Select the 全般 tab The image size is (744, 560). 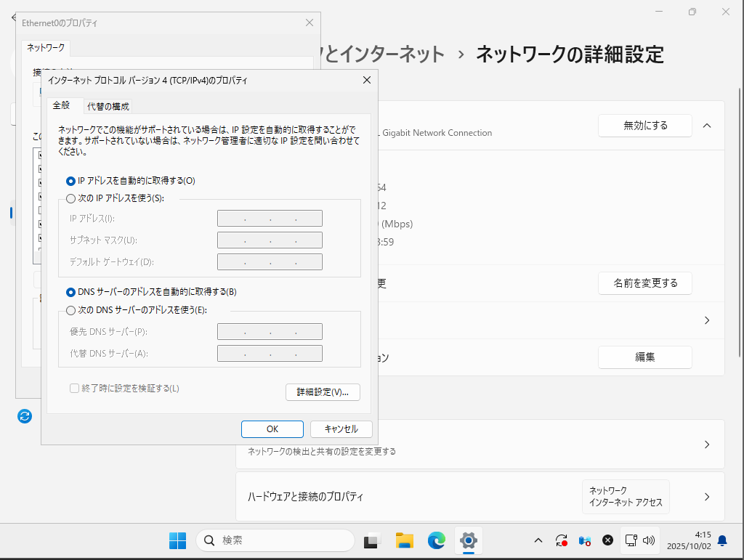62,105
